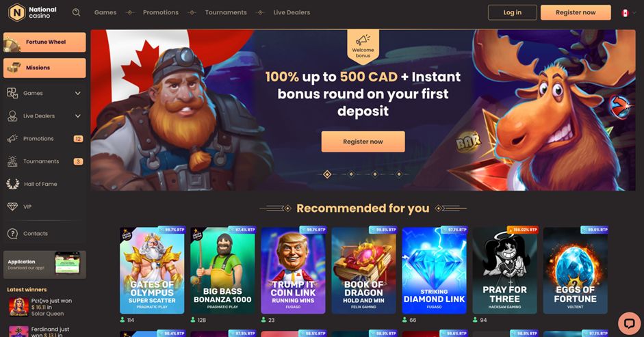The image size is (644, 337).
Task: Click the Log in button
Action: [x=512, y=12]
